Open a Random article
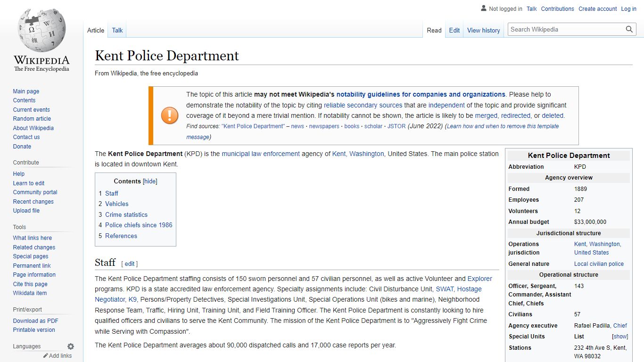This screenshot has height=362, width=644. (32, 119)
